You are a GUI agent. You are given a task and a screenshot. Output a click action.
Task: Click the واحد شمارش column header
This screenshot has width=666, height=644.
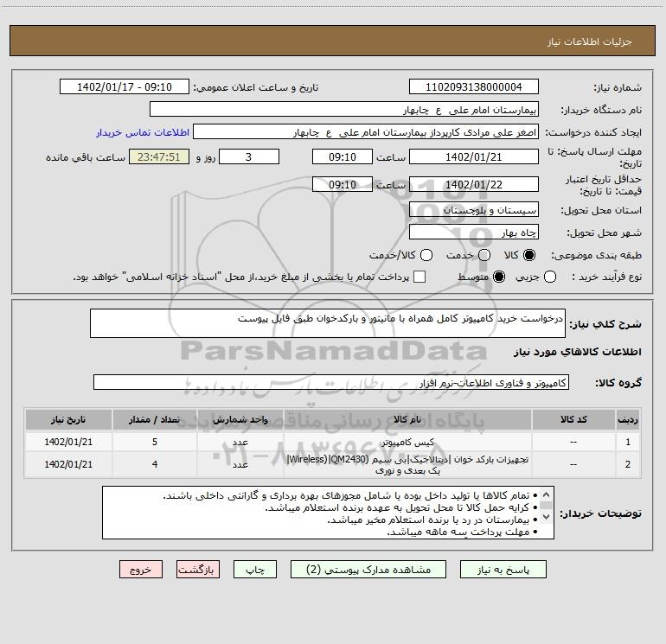click(x=240, y=420)
